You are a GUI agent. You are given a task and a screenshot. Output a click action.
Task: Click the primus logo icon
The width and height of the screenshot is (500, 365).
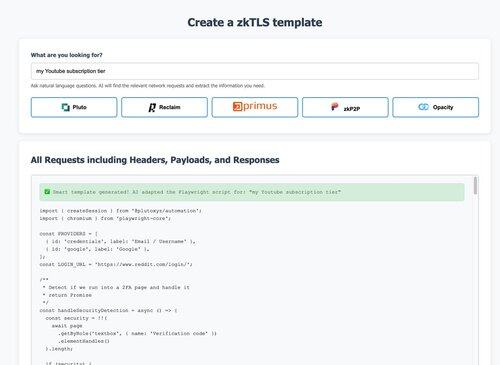pos(237,106)
